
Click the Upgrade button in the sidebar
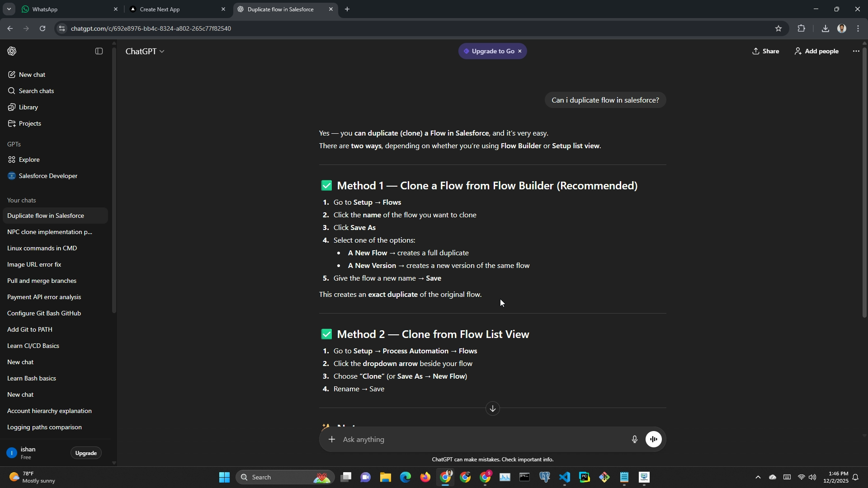(x=86, y=453)
